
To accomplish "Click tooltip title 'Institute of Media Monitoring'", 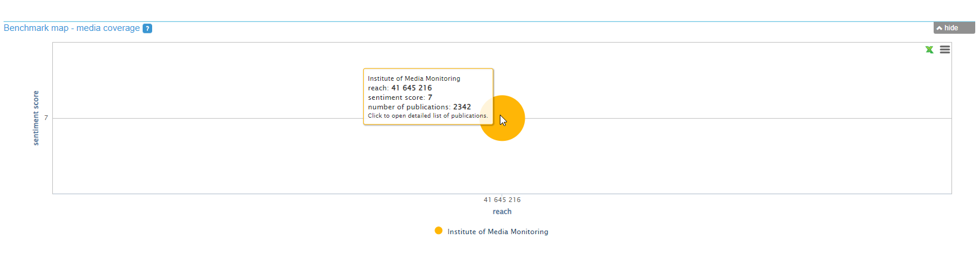I will pos(414,78).
